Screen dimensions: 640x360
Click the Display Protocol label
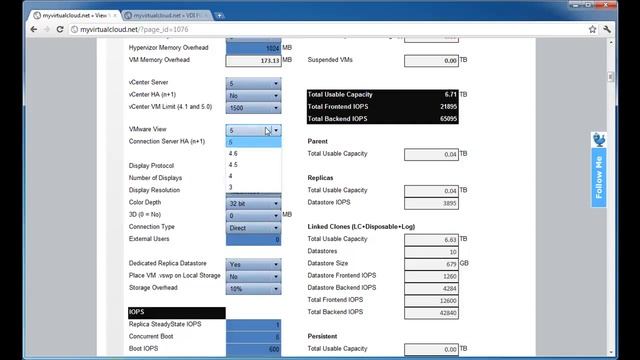tap(151, 166)
